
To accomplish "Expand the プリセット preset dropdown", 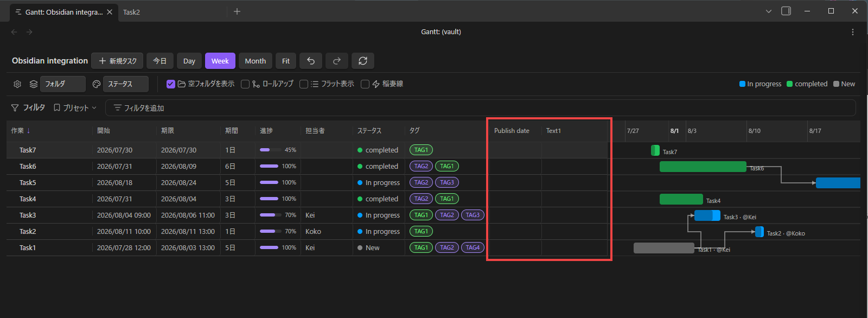I will [x=75, y=108].
